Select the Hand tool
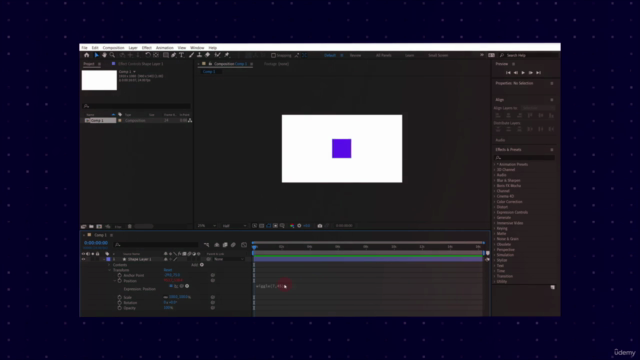This screenshot has height=360, width=640. tap(104, 55)
